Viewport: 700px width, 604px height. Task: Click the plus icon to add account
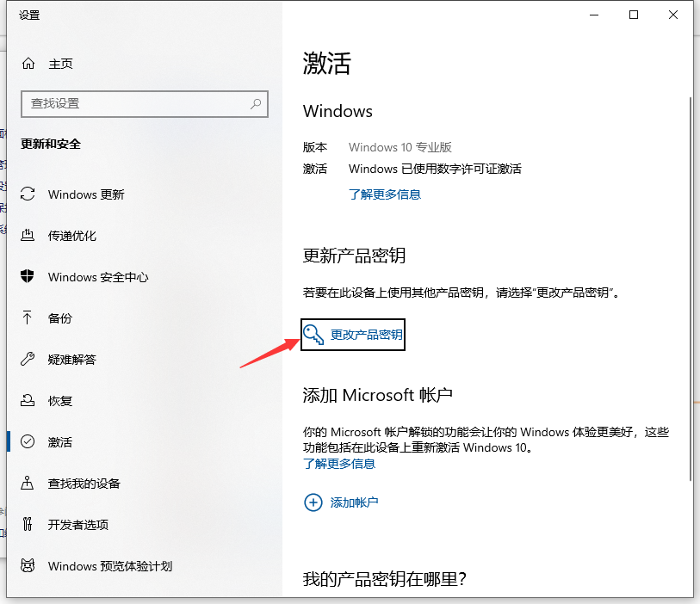pos(313,502)
